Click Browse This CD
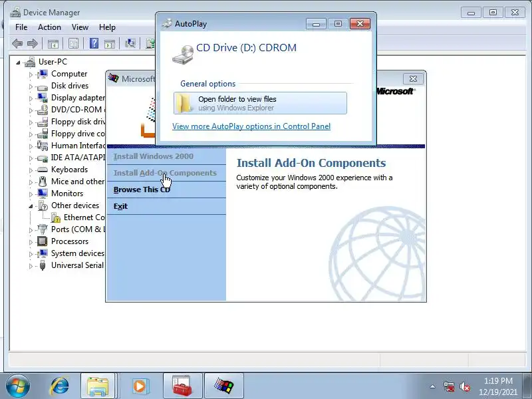The height and width of the screenshot is (399, 532). click(x=142, y=190)
